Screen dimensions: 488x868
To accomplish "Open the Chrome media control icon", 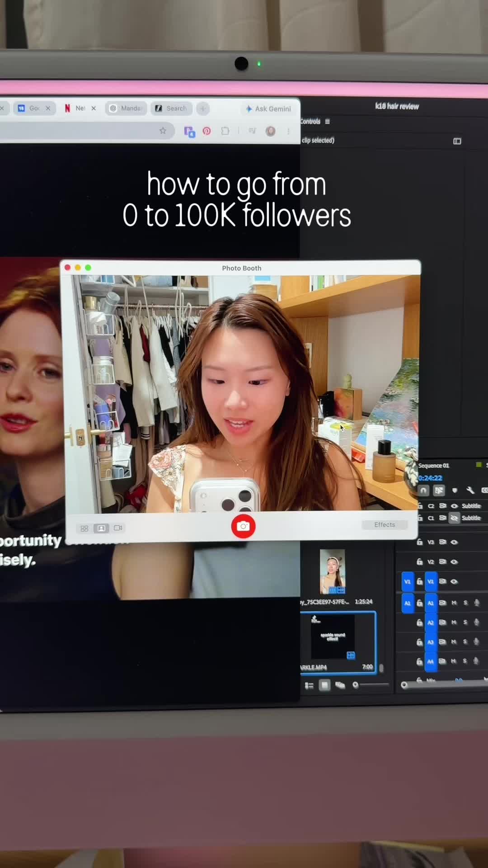I will 253,131.
